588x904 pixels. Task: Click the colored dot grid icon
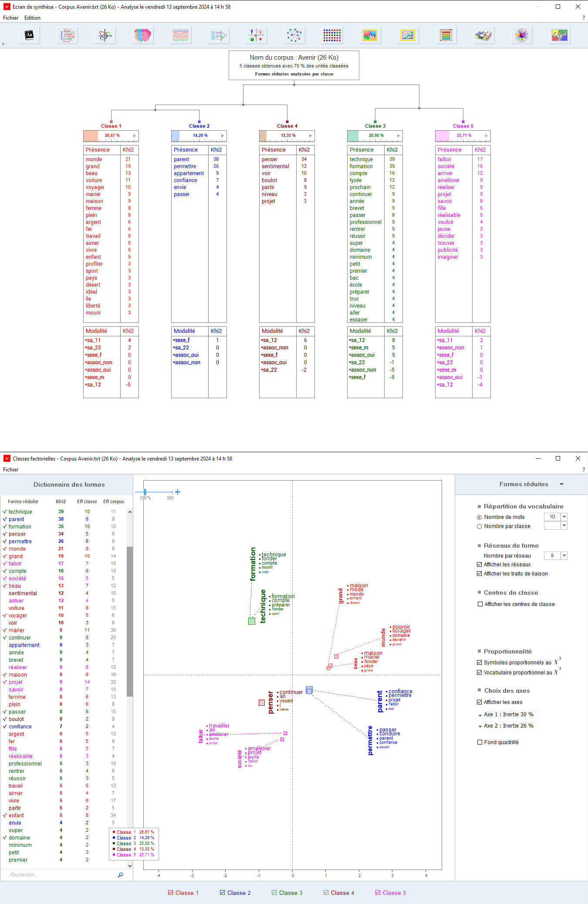(x=332, y=35)
